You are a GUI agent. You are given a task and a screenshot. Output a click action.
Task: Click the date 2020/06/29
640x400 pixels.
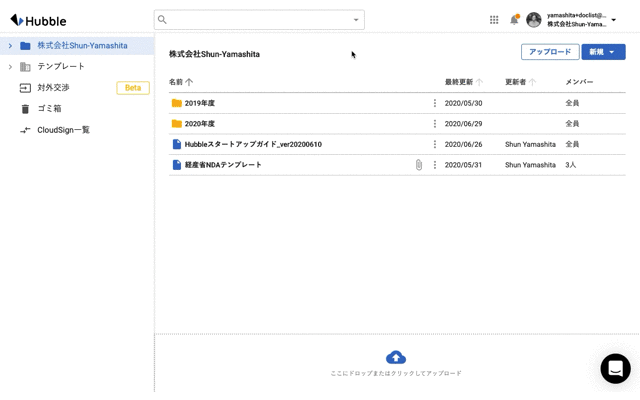pyautogui.click(x=463, y=123)
